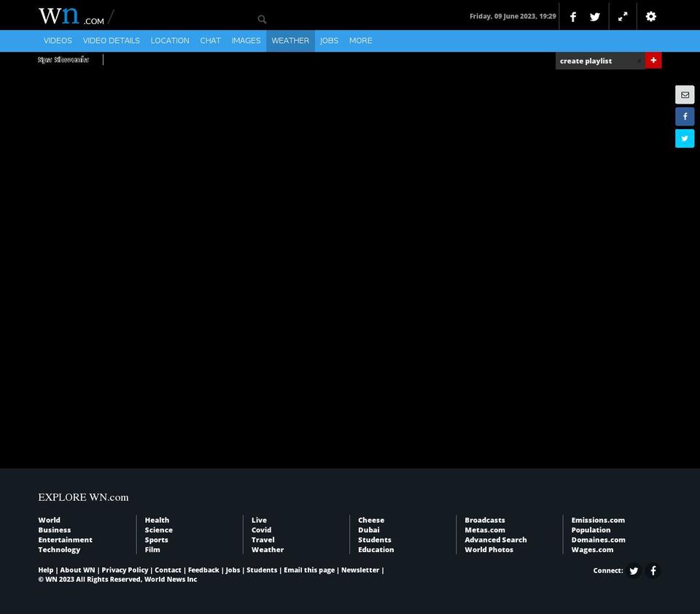Open Students link in bottom bar

click(x=262, y=570)
